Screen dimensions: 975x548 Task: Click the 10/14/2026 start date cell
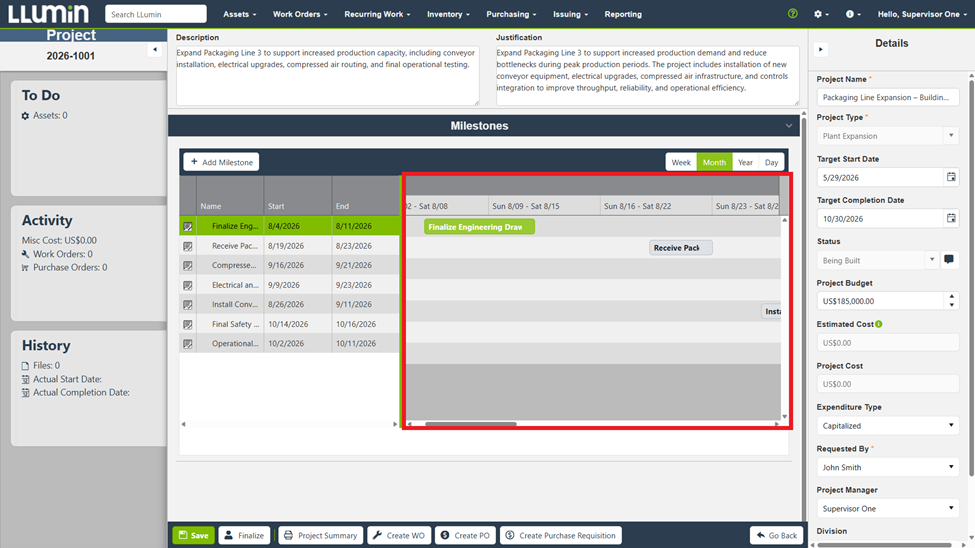(x=298, y=324)
